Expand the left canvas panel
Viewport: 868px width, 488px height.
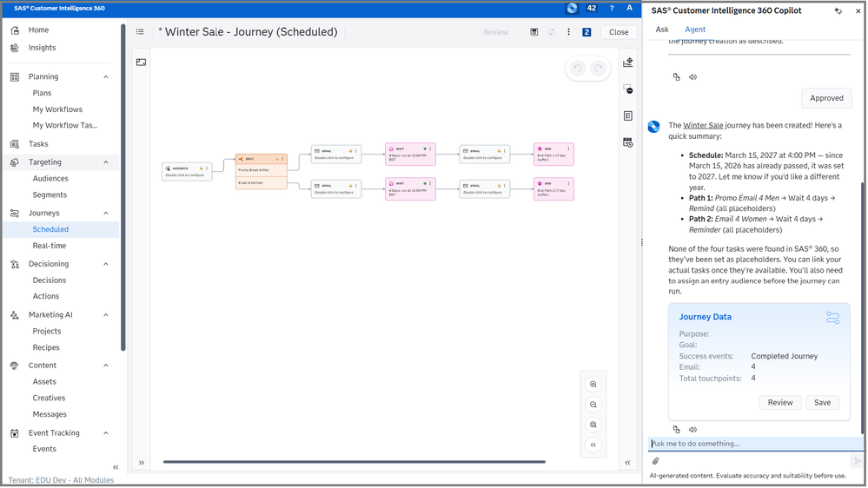(x=141, y=463)
